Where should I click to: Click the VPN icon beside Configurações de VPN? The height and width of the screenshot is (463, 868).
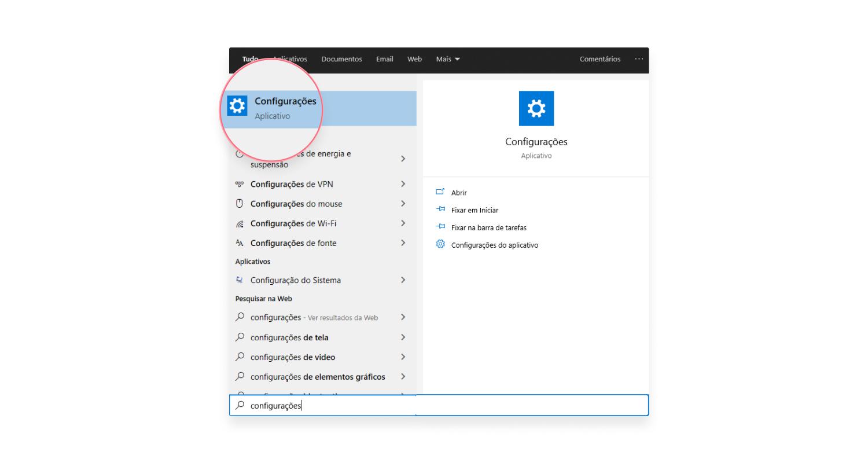click(x=240, y=184)
